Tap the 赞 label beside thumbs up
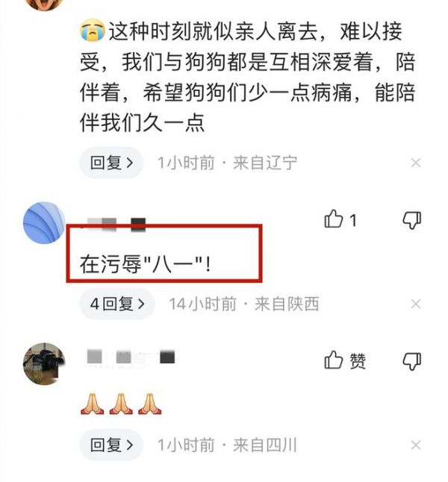The image size is (448, 482). (357, 361)
